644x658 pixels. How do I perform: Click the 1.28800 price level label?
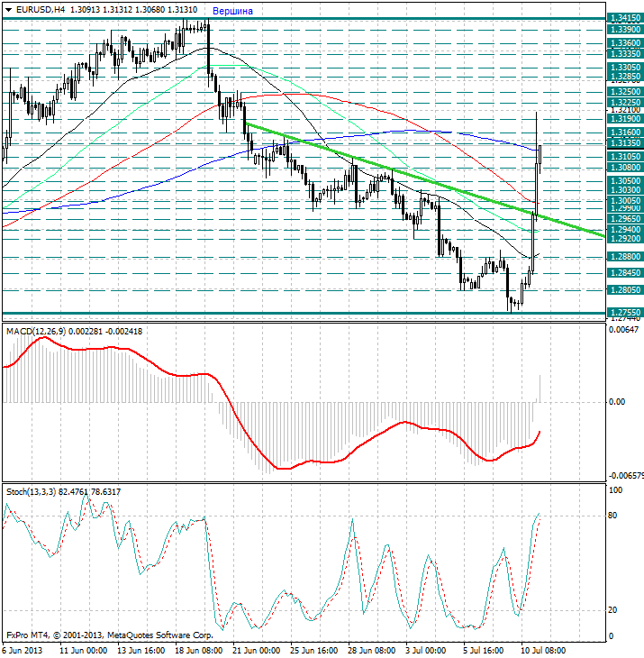click(x=625, y=256)
